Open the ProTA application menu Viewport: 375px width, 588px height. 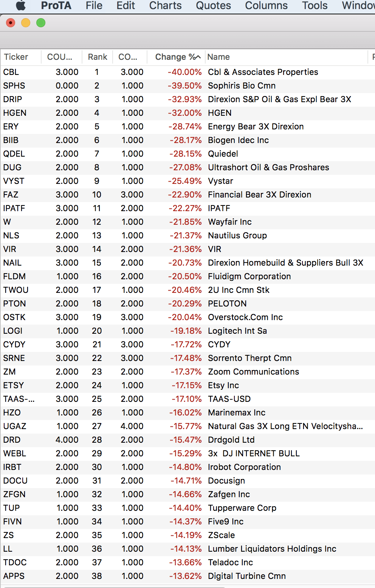click(x=56, y=5)
